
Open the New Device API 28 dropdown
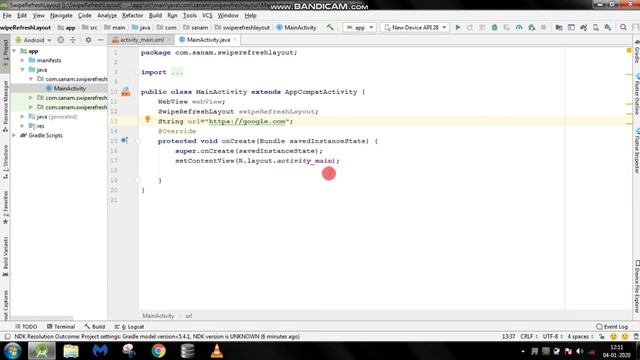tap(415, 27)
